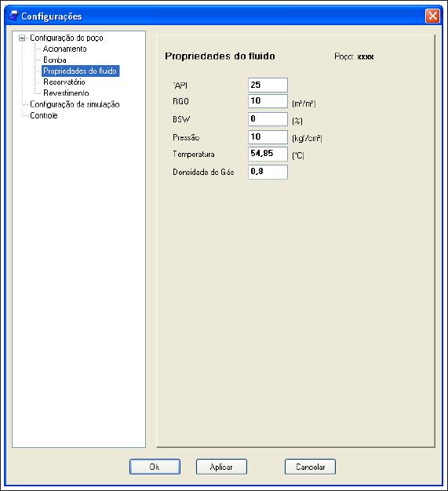Open the Bomba settings page
Image resolution: width=448 pixels, height=491 pixels.
[55, 60]
